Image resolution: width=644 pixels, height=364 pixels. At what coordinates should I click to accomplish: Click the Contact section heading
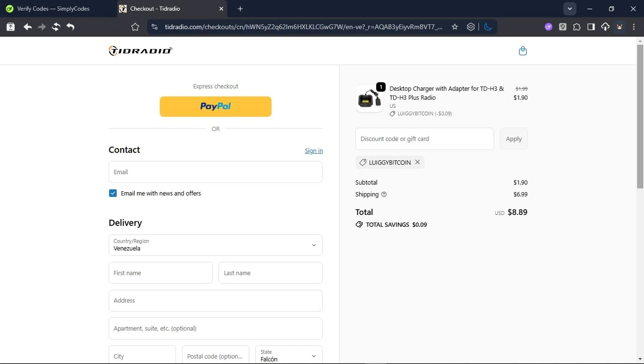click(x=124, y=150)
